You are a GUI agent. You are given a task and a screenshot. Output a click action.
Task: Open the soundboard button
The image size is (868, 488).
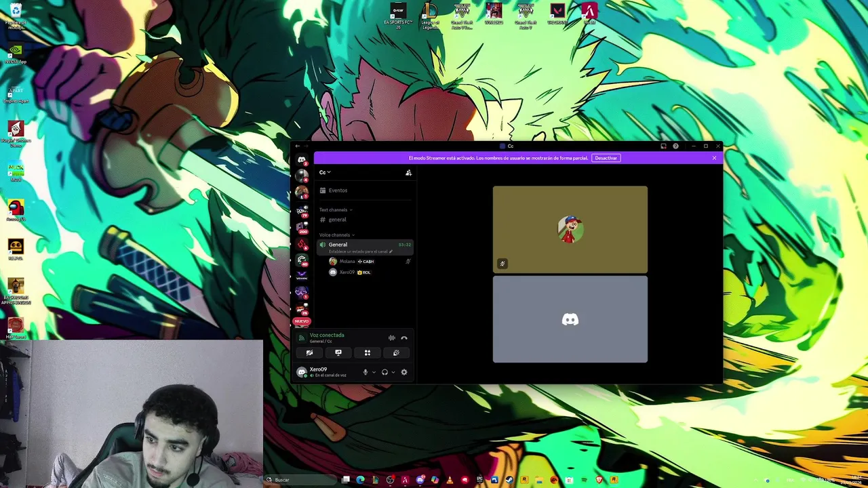coord(396,352)
